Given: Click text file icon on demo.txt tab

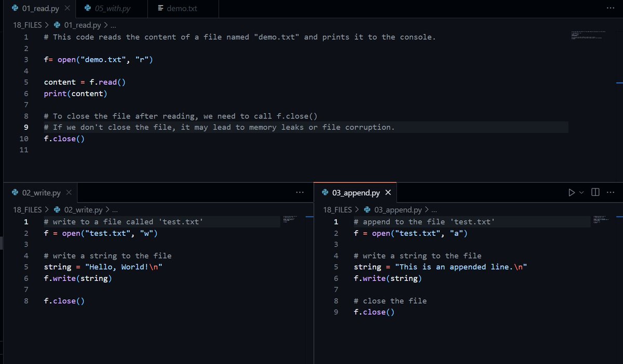Looking at the screenshot, I should click(160, 8).
